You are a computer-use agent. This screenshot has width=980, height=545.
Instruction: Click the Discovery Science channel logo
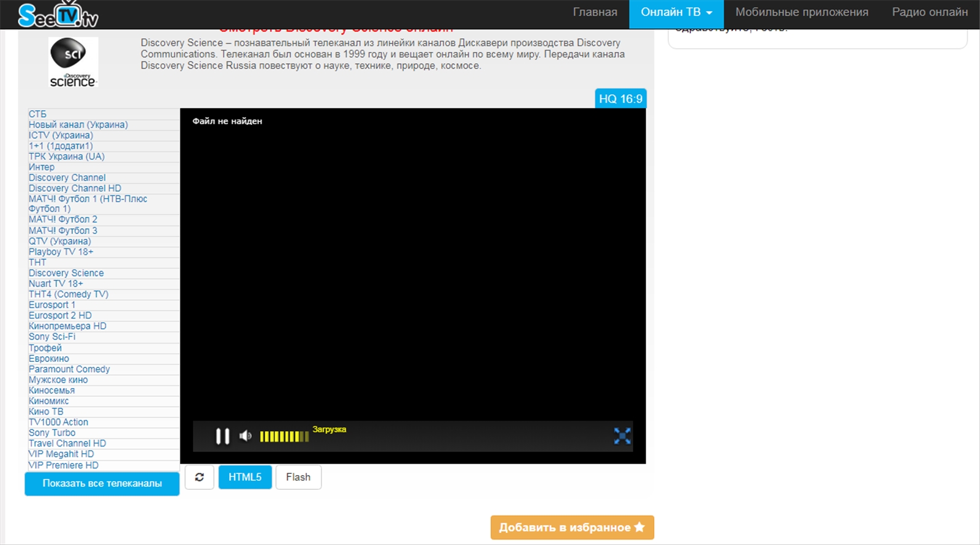coord(73,62)
